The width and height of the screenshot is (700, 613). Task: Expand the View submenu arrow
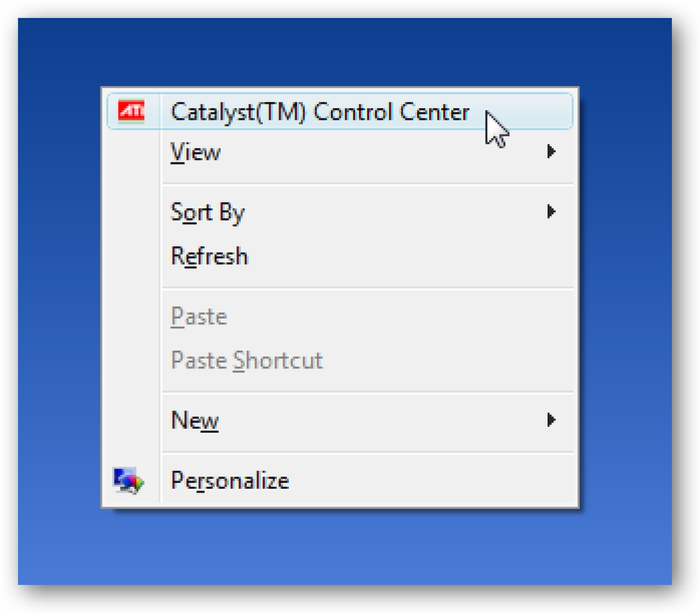[x=552, y=152]
